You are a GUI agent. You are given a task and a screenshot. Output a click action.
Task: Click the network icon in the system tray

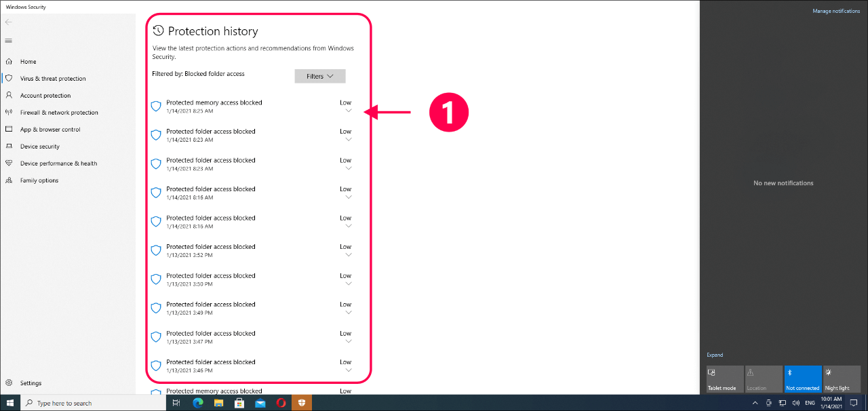pyautogui.click(x=783, y=403)
